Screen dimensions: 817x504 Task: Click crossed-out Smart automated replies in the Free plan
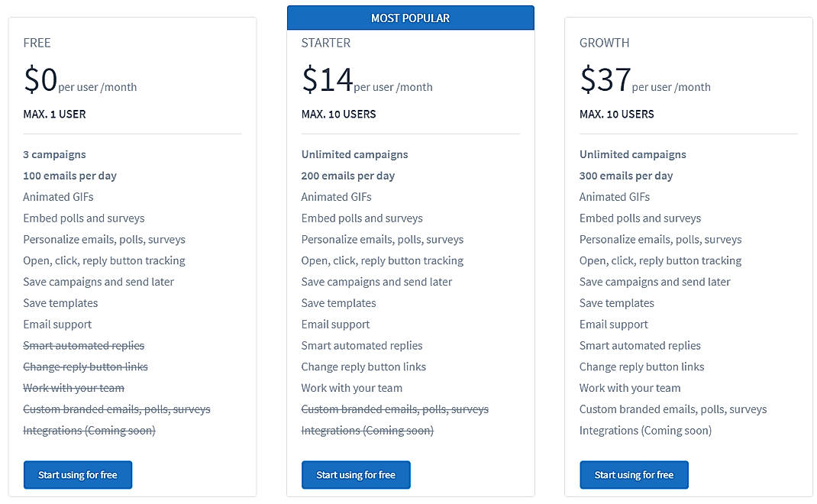pyautogui.click(x=84, y=346)
